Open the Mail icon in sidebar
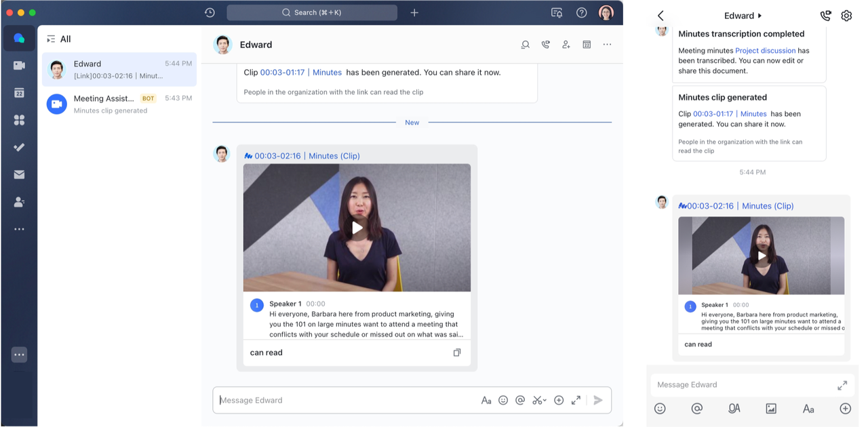 point(19,175)
